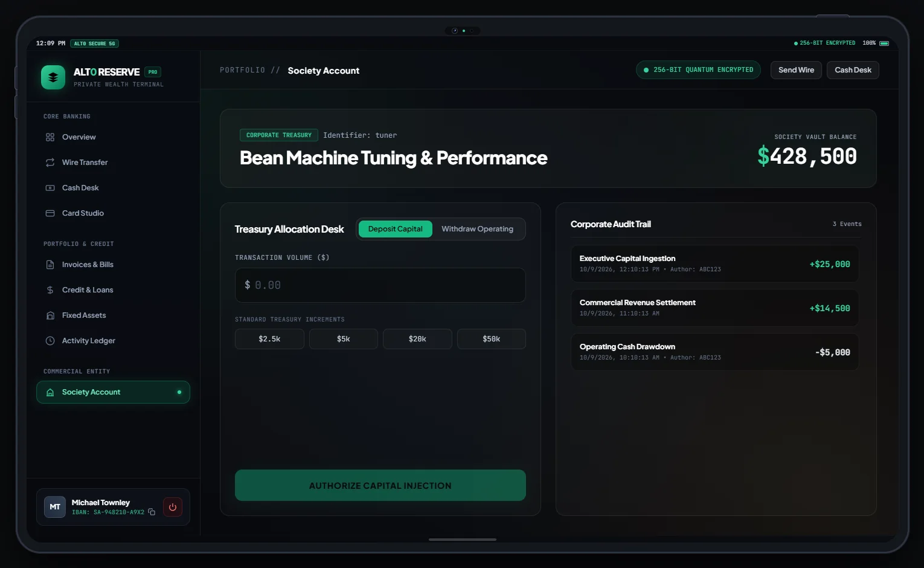Click the '3 Events' counter
Viewport: 924px width, 568px height.
[x=847, y=224]
